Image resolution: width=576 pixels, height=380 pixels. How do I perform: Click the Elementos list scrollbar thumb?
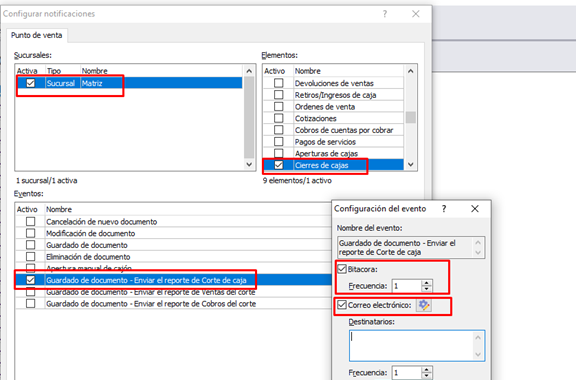pyautogui.click(x=411, y=118)
